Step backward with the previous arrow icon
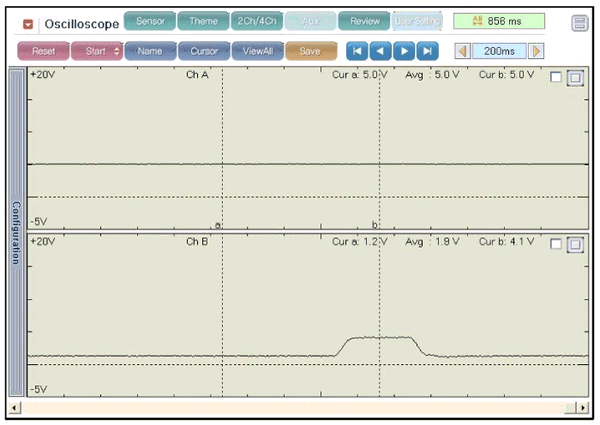This screenshot has height=425, width=600. [380, 50]
